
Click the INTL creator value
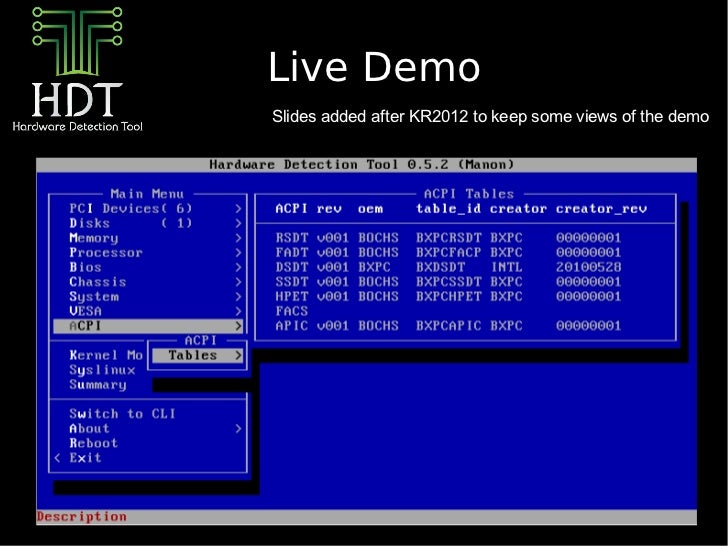507,267
